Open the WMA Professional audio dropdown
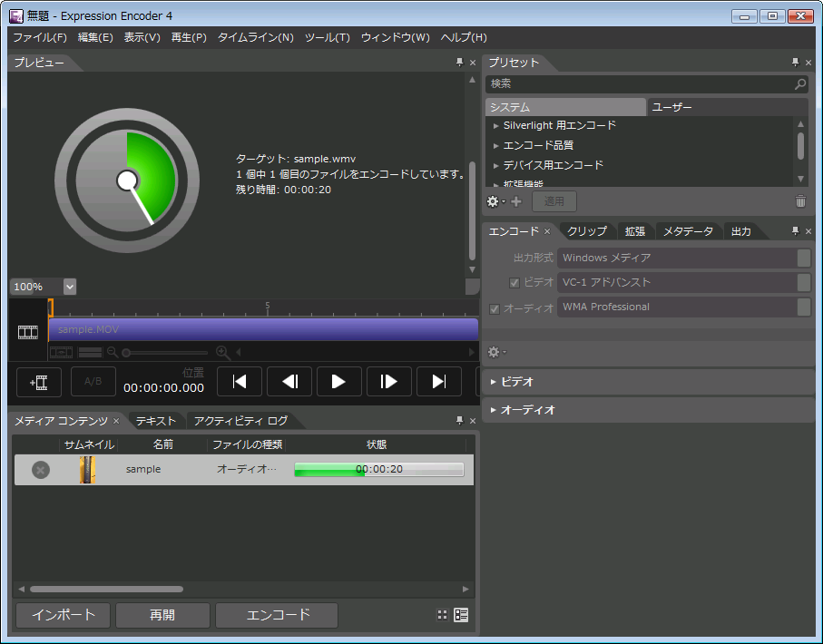Viewport: 823px width, 644px height. coord(684,307)
